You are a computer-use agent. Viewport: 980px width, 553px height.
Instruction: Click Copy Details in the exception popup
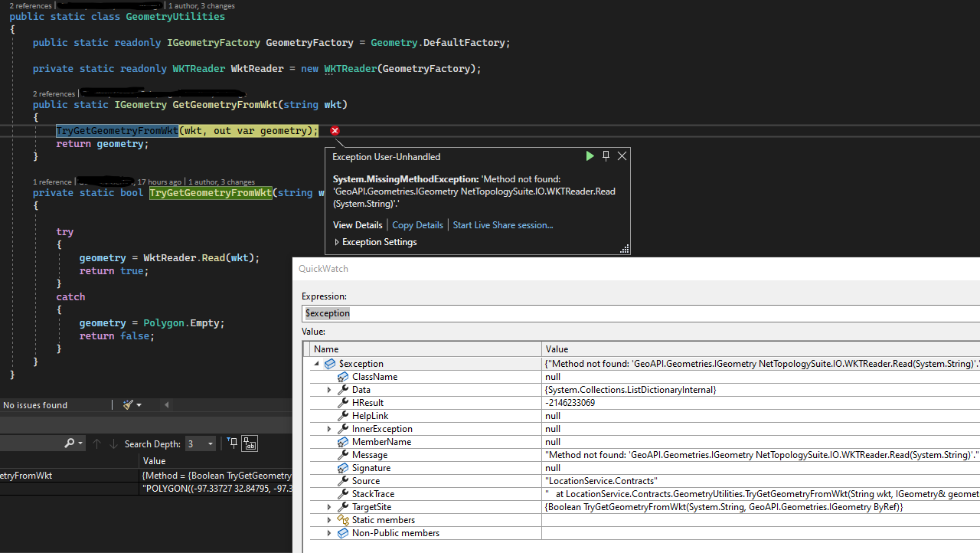[x=417, y=224]
